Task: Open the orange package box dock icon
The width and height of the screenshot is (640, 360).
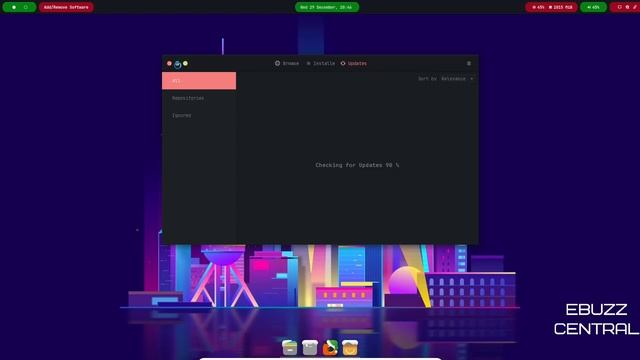Action: 350,348
